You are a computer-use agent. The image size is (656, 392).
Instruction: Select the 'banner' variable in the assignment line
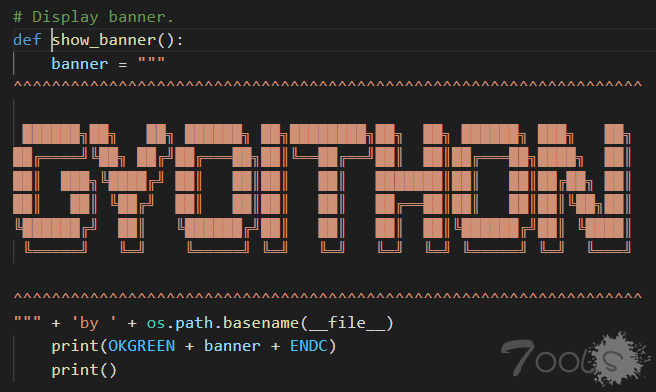click(x=80, y=64)
